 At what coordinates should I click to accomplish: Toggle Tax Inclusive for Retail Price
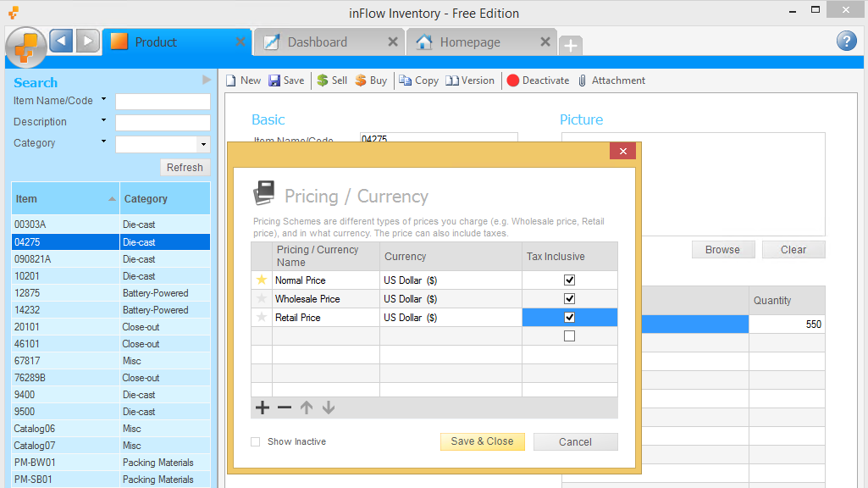(x=569, y=318)
